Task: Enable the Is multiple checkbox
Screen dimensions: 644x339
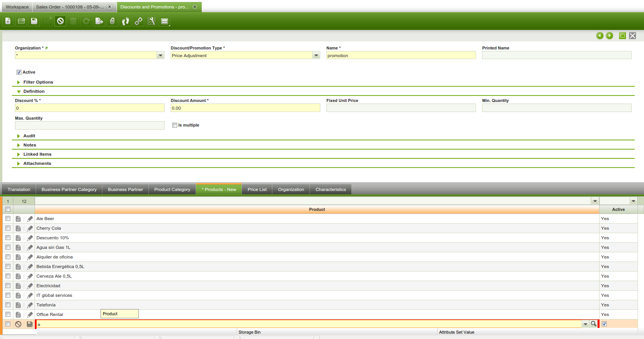Action: point(175,125)
